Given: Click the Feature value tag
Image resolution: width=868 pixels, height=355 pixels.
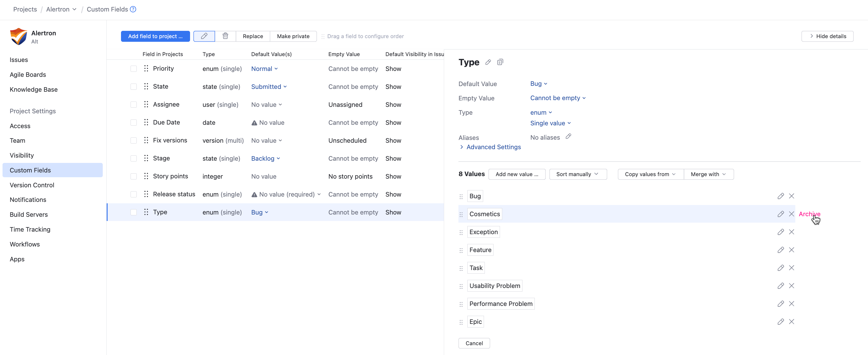Looking at the screenshot, I should pos(480,250).
